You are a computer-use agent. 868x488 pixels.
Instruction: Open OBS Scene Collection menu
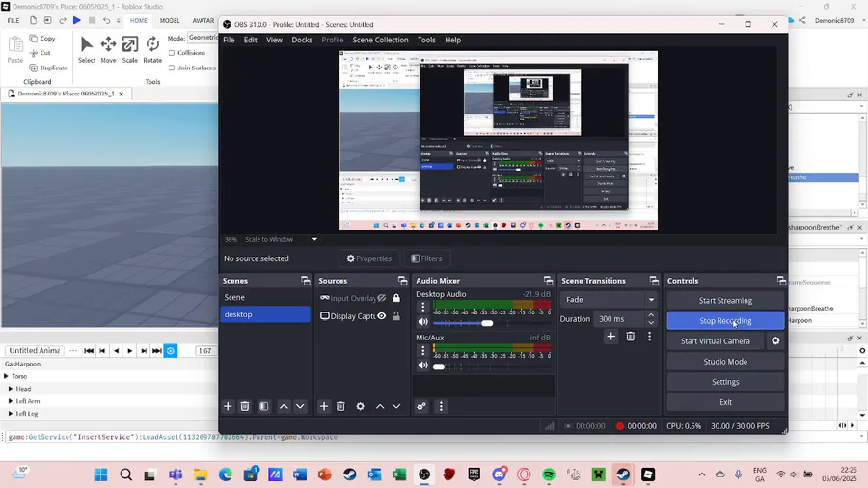pos(380,40)
